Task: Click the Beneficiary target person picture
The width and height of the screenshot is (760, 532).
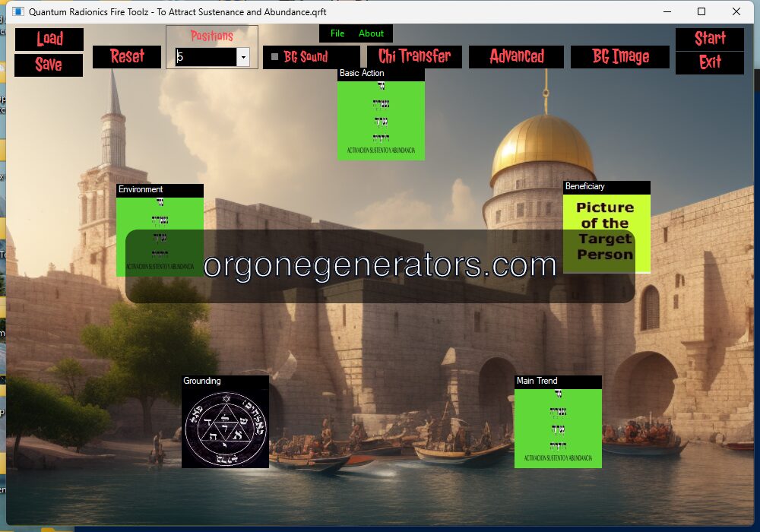Action: (x=606, y=233)
